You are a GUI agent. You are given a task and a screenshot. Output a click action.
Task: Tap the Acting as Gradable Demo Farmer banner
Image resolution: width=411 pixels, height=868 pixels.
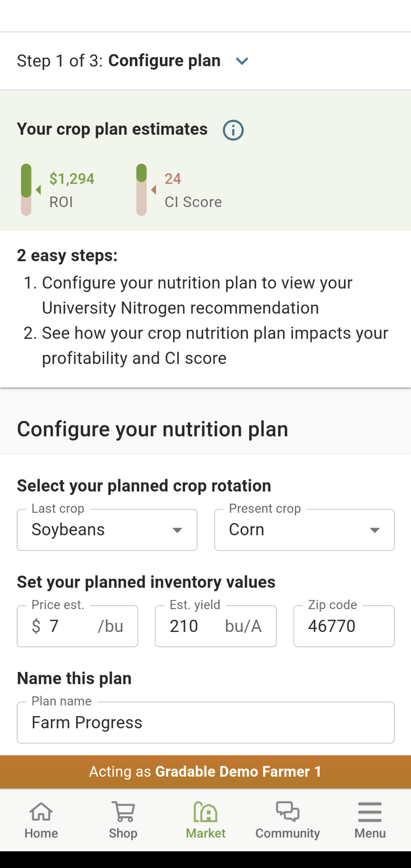[205, 771]
